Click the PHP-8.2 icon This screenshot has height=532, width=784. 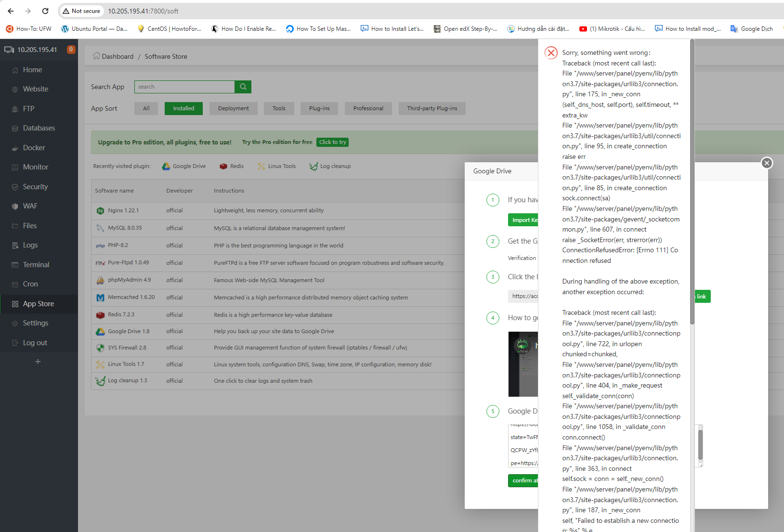pos(100,246)
